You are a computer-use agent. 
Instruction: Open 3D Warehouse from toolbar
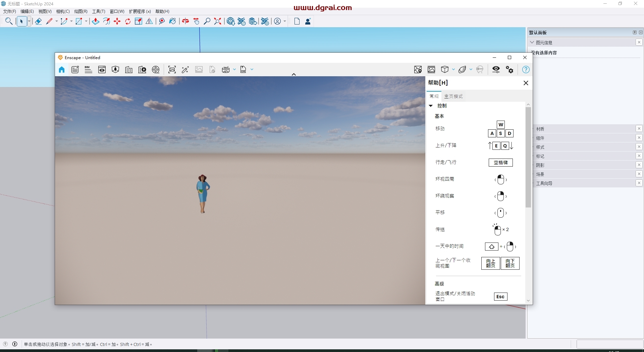231,21
